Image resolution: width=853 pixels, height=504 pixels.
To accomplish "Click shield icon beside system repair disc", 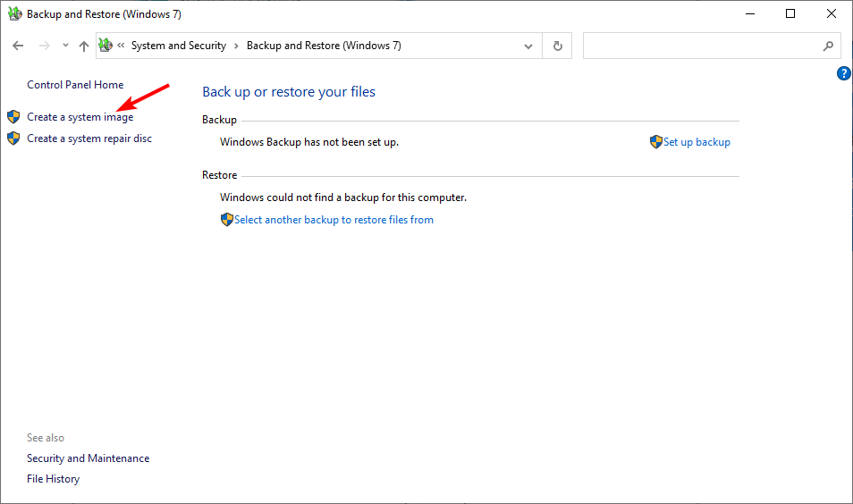I will click(13, 139).
